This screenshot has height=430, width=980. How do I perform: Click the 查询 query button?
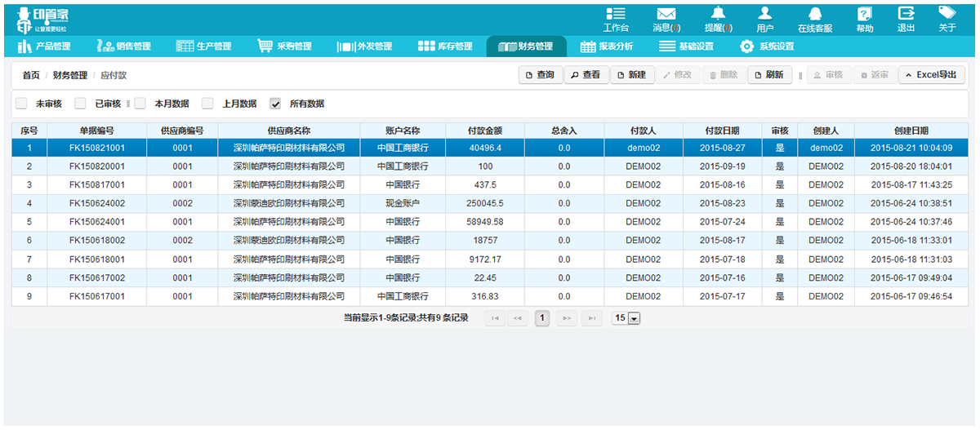tap(540, 75)
